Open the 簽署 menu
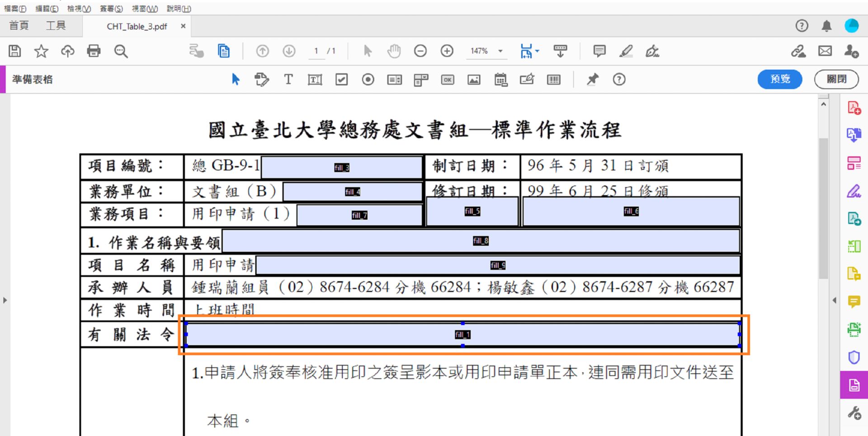 pyautogui.click(x=111, y=9)
